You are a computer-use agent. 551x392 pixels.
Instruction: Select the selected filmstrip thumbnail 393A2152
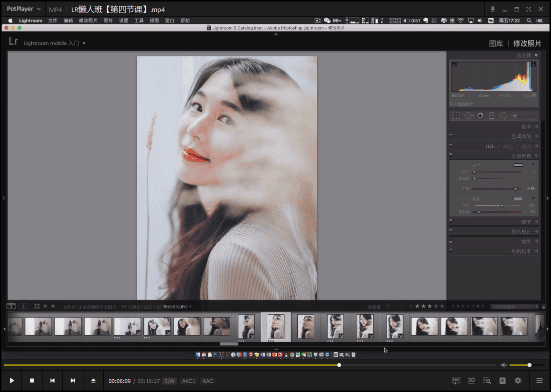pyautogui.click(x=276, y=327)
